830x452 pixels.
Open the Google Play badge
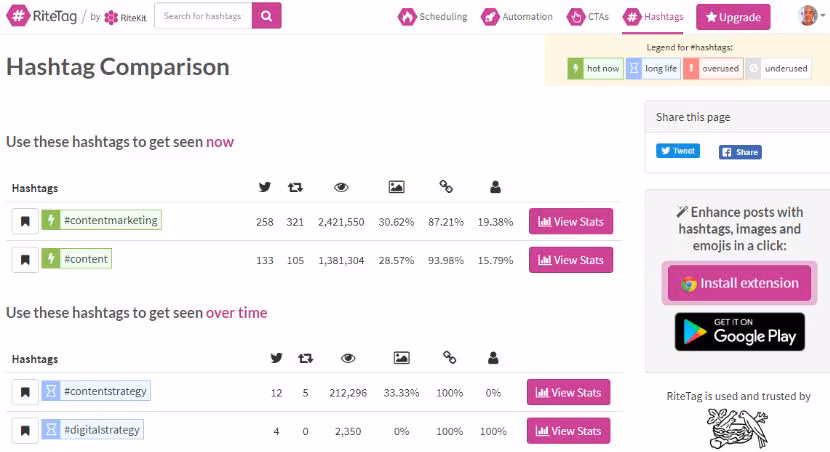[x=740, y=332]
